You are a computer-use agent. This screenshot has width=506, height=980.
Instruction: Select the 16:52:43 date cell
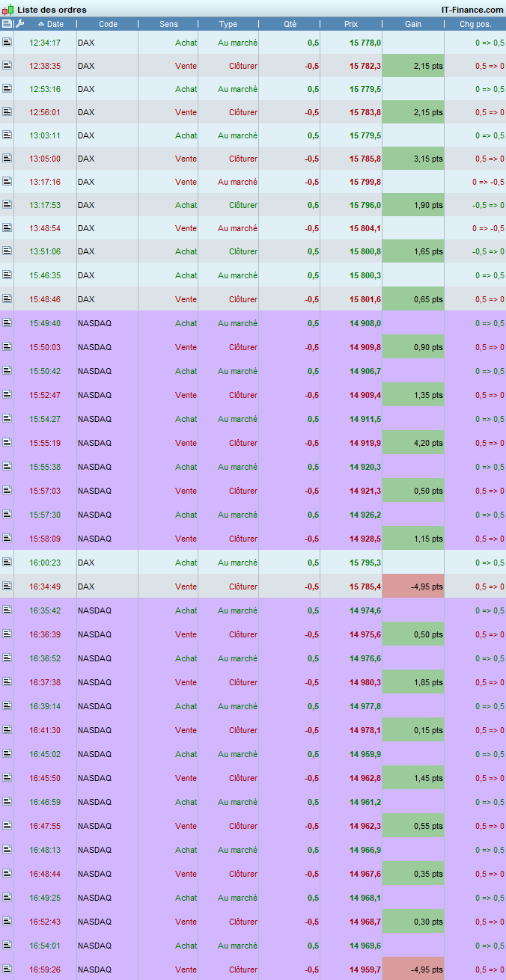click(45, 922)
